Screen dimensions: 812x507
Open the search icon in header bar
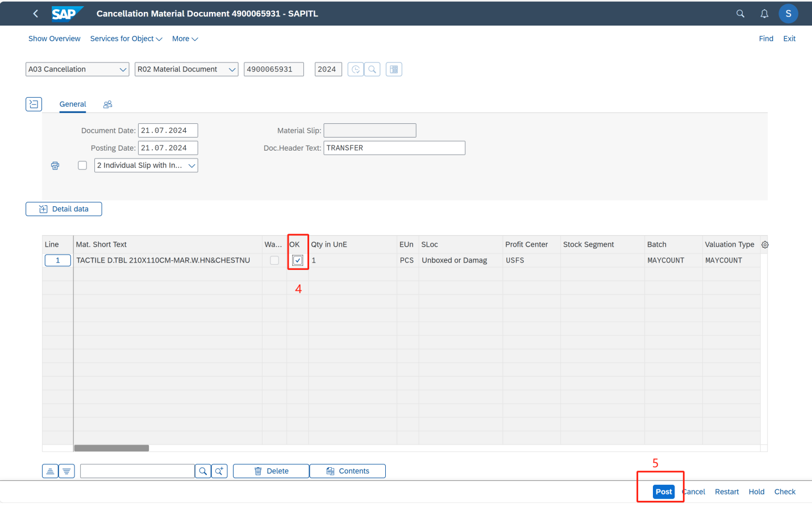(740, 14)
